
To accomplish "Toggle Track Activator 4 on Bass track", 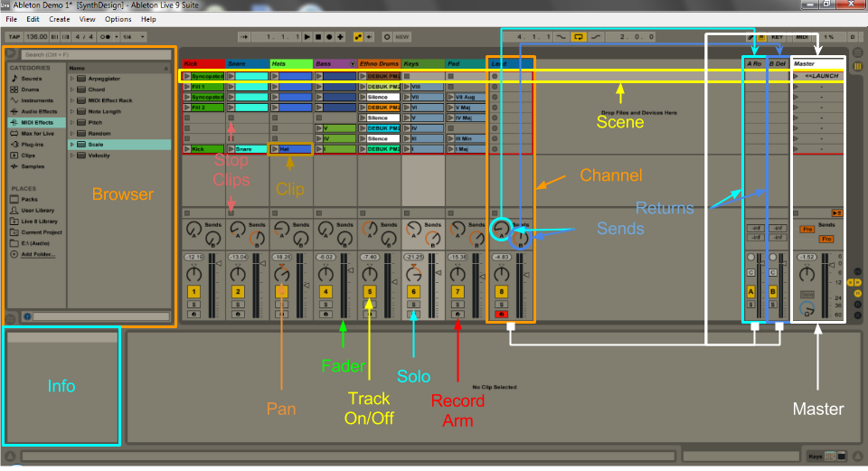I will (325, 292).
